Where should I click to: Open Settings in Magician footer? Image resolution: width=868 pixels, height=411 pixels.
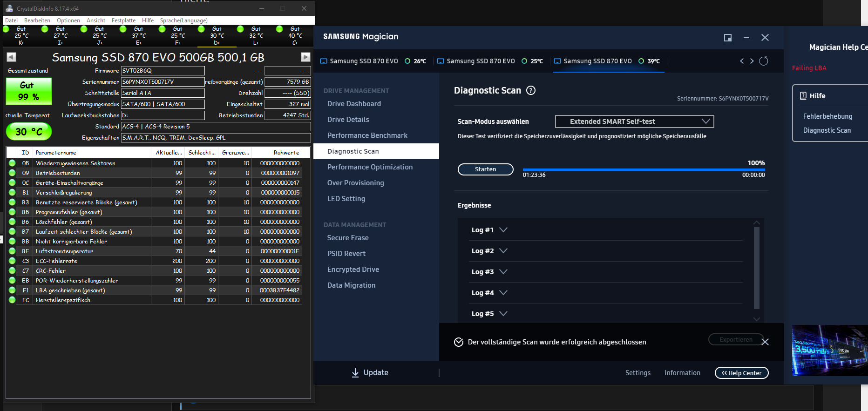(638, 373)
